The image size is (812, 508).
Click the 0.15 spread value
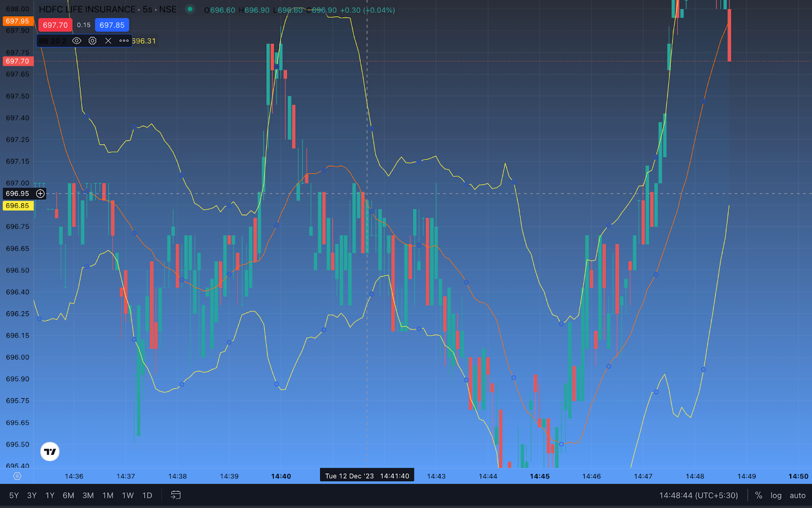(x=84, y=25)
